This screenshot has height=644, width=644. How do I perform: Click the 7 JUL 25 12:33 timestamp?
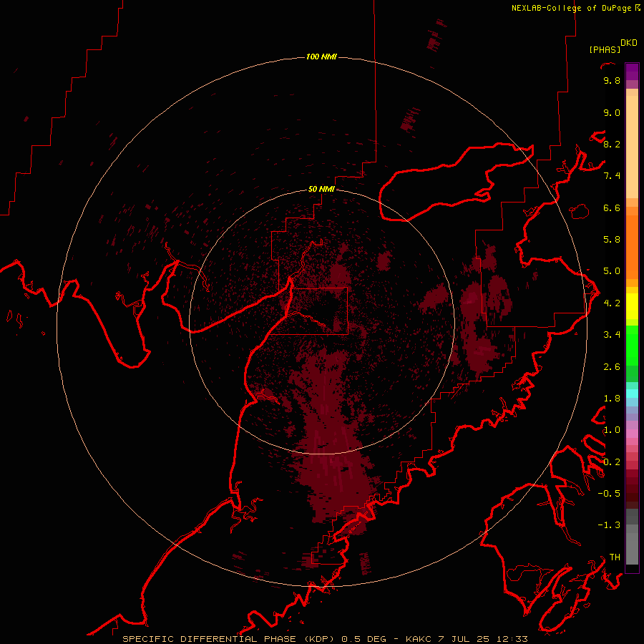(x=483, y=639)
